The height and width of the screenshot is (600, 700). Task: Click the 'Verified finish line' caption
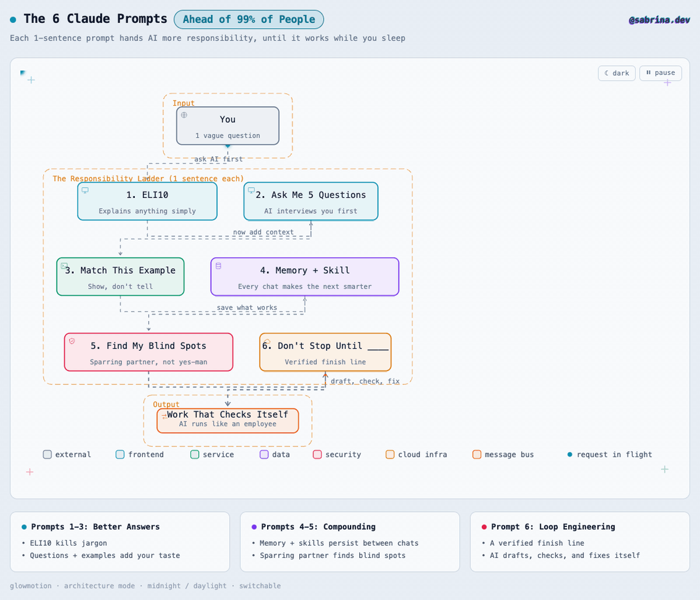tap(325, 362)
